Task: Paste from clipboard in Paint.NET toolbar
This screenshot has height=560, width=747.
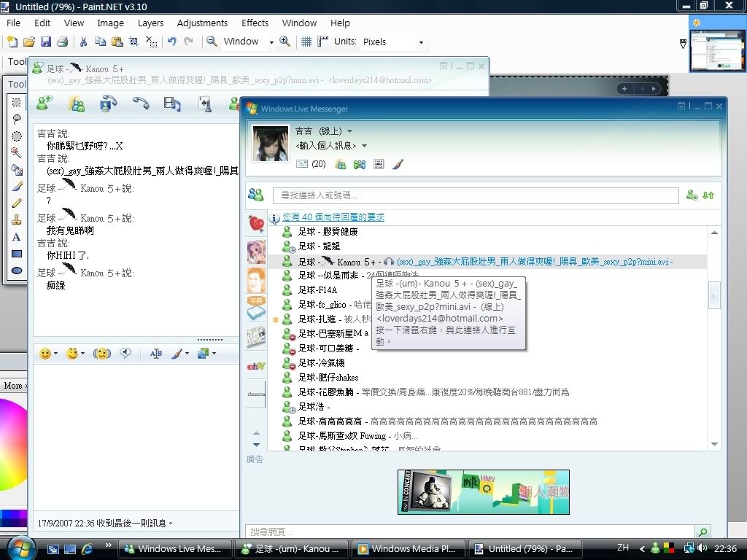Action: (x=117, y=42)
